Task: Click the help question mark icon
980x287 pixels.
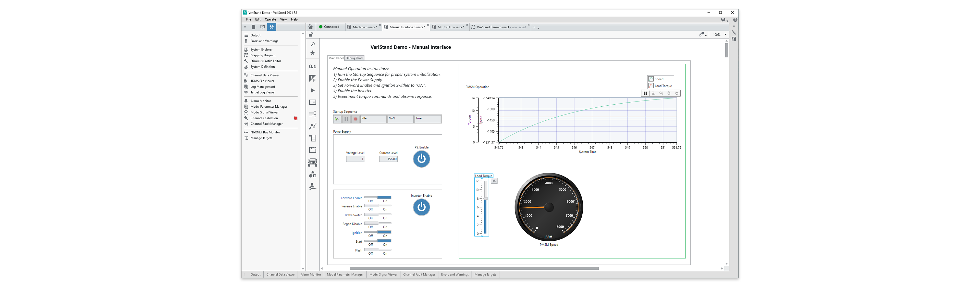Action: [735, 20]
